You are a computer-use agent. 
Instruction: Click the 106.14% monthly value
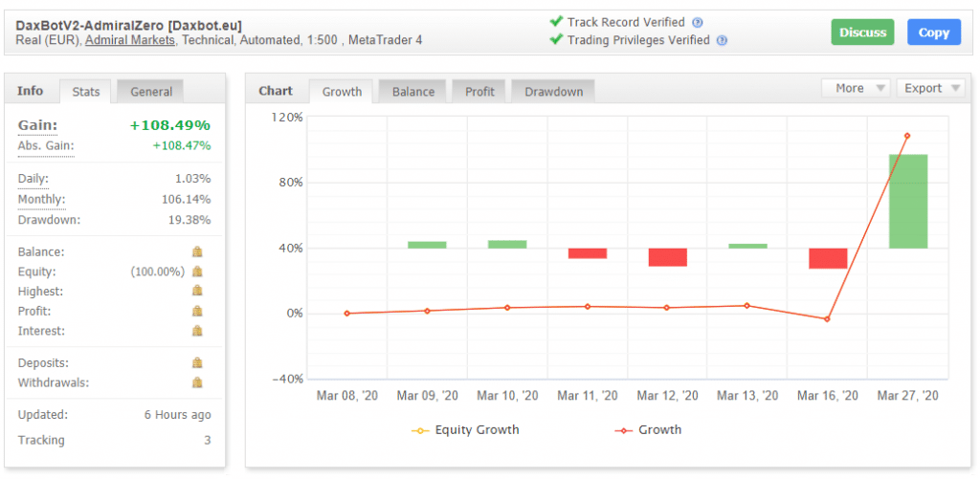186,199
